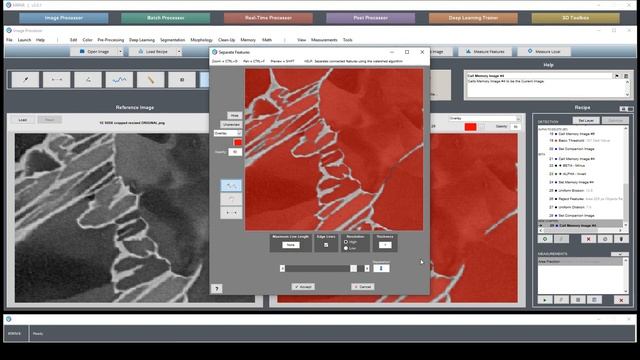Viewport: 640px width, 360px height.
Task: Click the Hide button in Separate Features dialog
Action: [x=234, y=116]
